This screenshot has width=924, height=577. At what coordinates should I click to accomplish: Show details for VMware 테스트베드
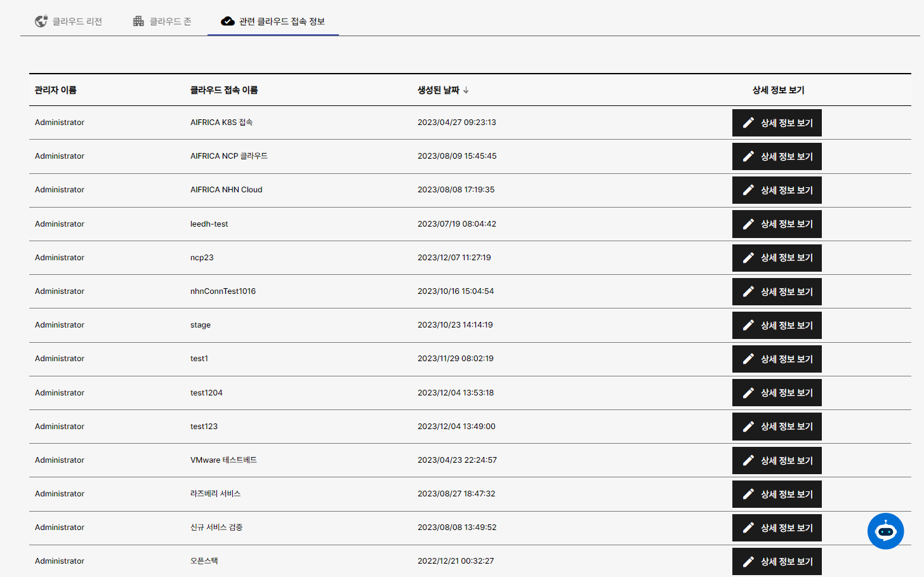pos(777,460)
